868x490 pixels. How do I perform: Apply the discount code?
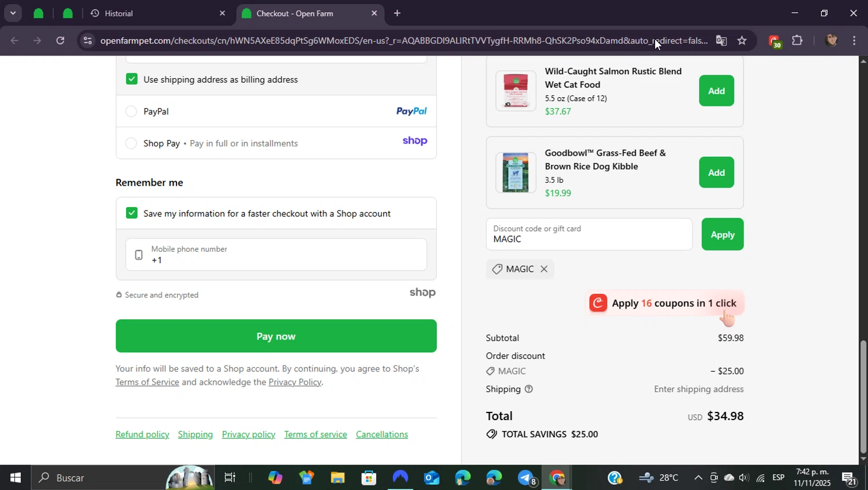coord(722,234)
